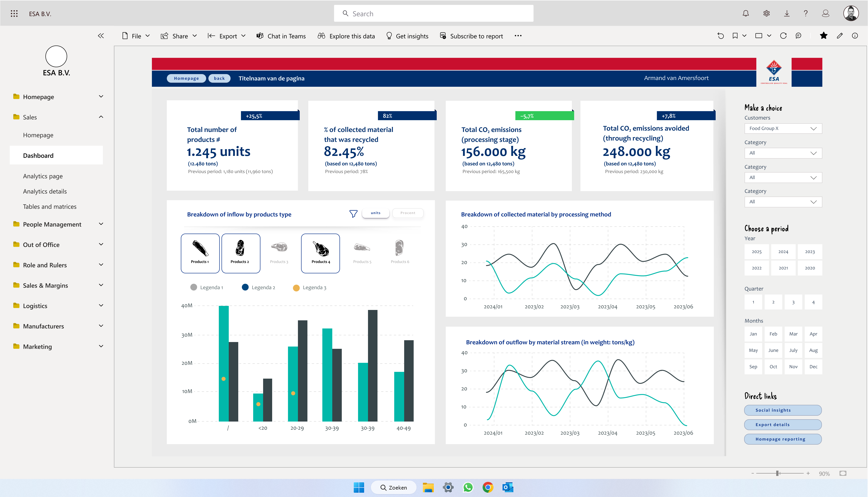Toggle the Procent view button
Screen dimensions: 868x497
point(408,213)
